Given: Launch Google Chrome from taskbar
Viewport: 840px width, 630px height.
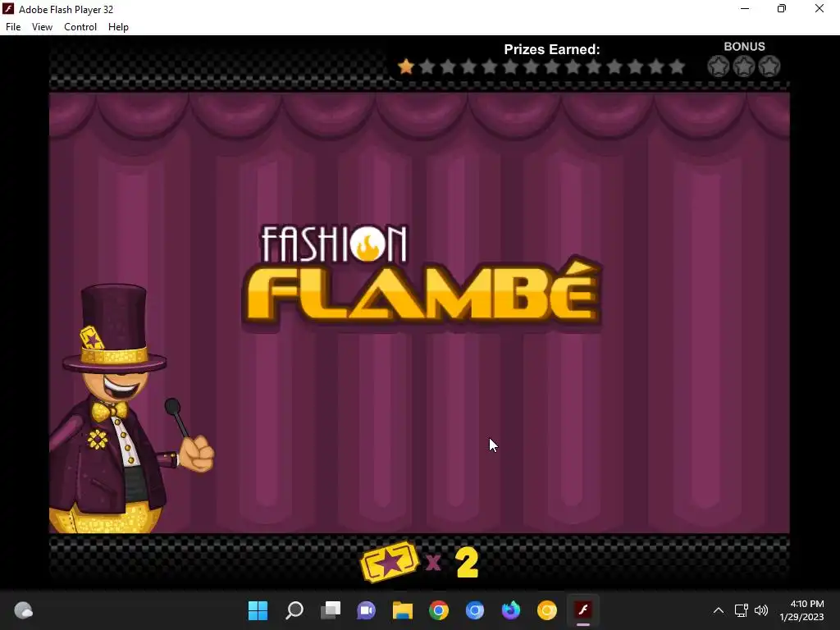Looking at the screenshot, I should [439, 610].
